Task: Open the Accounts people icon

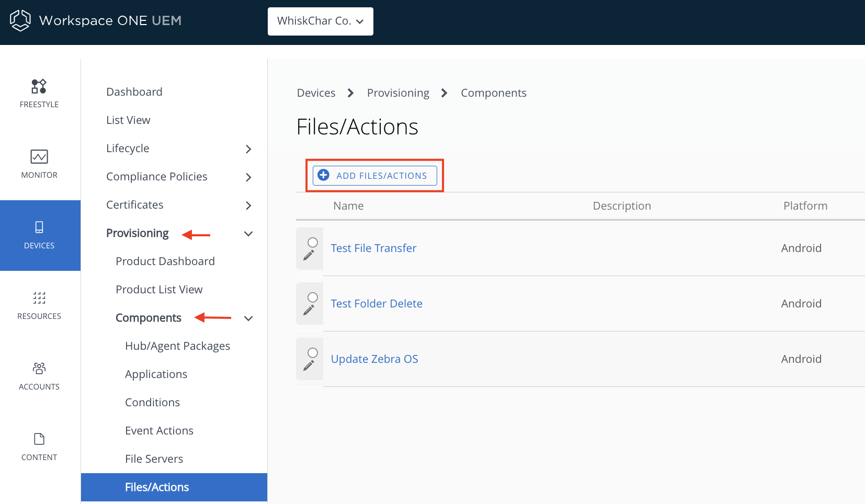Action: pos(39,369)
